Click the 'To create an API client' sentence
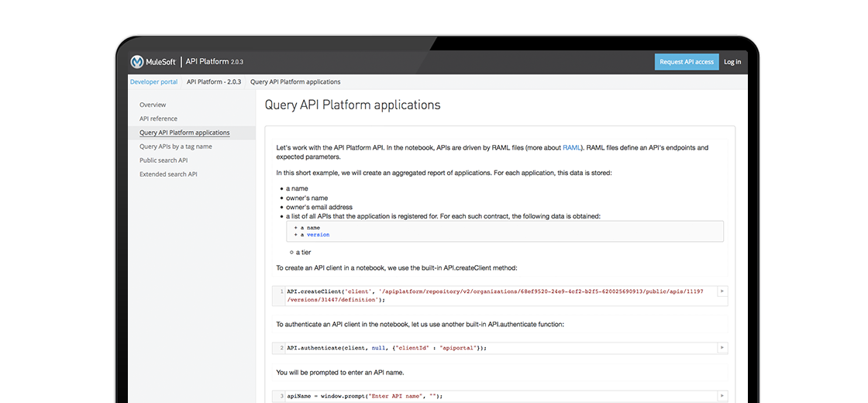The image size is (868, 403). [x=397, y=268]
